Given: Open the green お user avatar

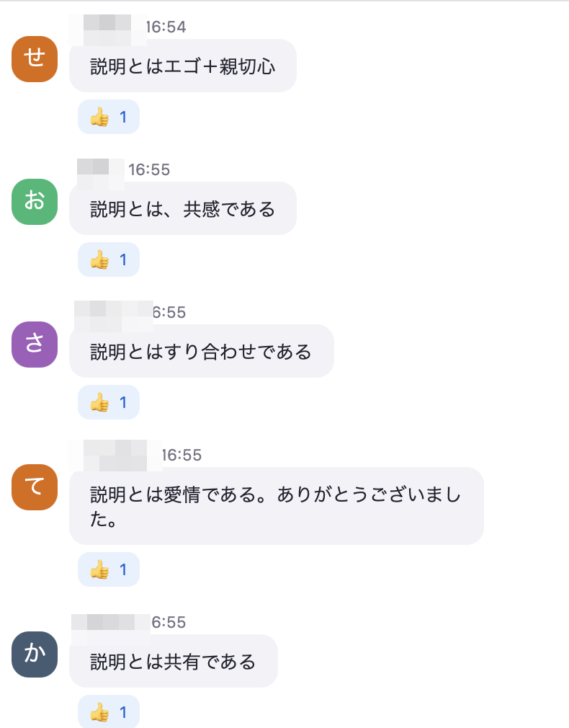Looking at the screenshot, I should (x=35, y=202).
